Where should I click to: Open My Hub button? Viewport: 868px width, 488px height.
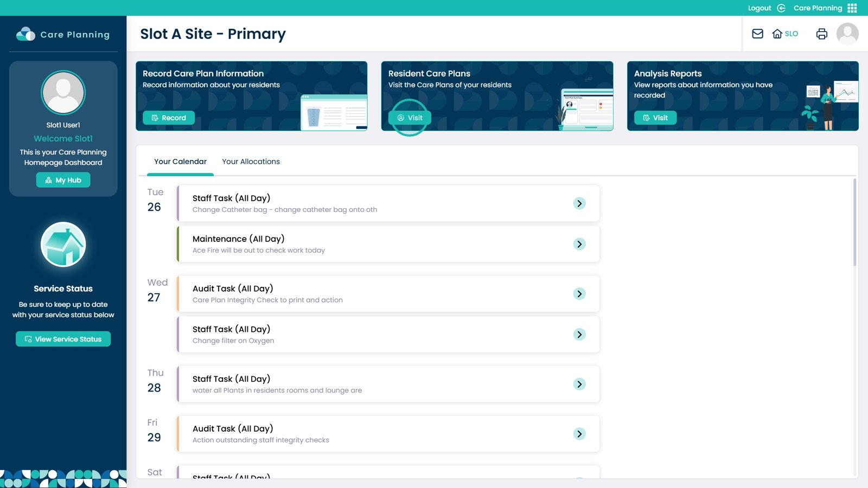pos(63,180)
